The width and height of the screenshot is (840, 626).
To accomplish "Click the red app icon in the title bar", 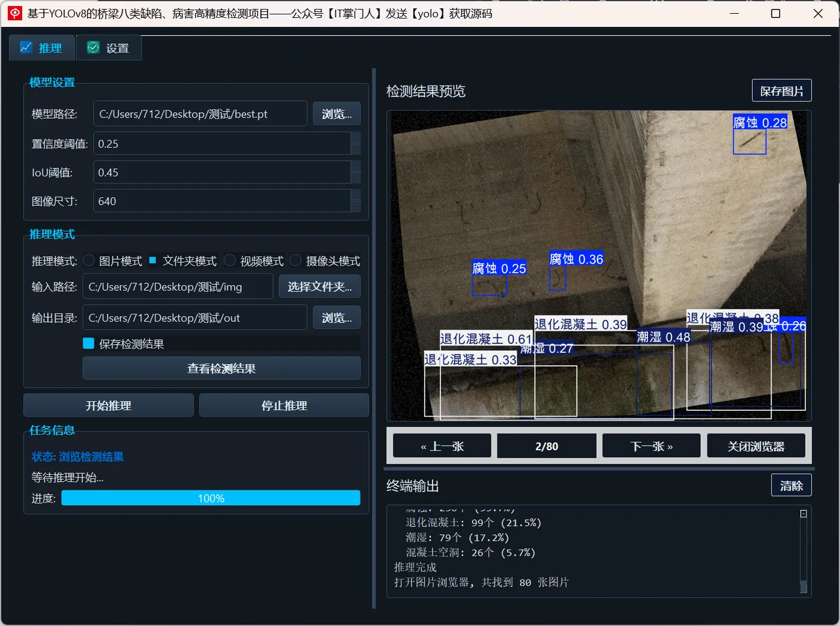I will click(15, 13).
